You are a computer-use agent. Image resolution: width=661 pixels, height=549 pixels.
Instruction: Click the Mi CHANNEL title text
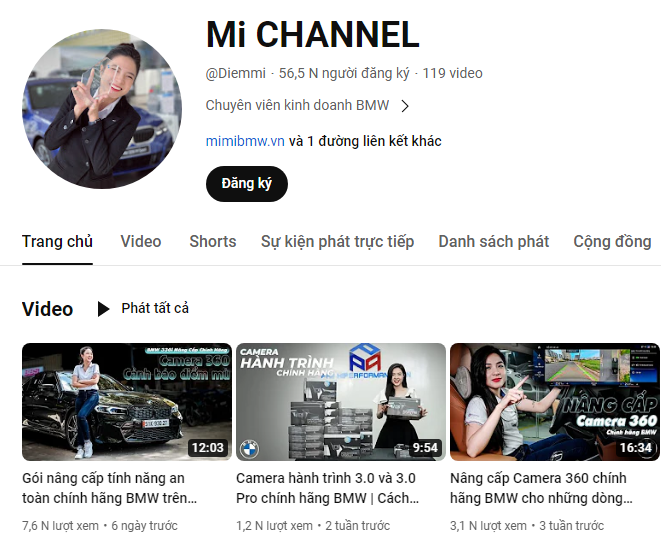click(x=312, y=35)
